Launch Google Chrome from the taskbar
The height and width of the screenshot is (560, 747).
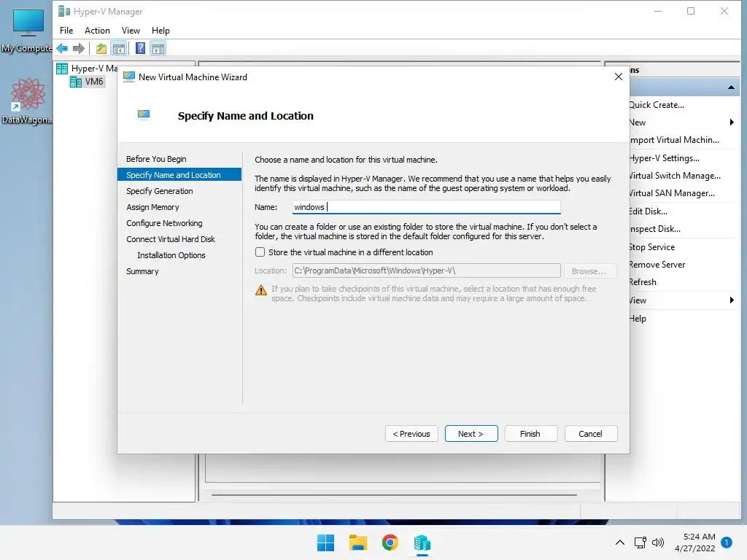tap(390, 542)
